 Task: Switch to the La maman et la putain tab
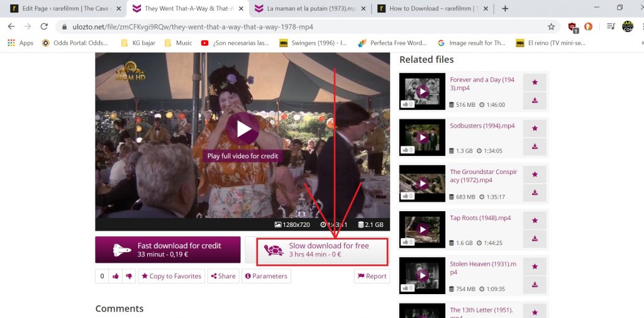point(308,9)
